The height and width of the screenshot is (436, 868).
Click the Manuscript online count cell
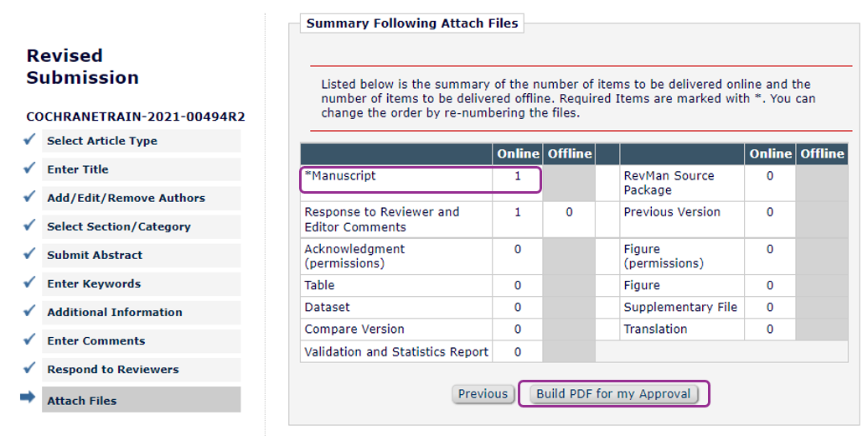[518, 177]
